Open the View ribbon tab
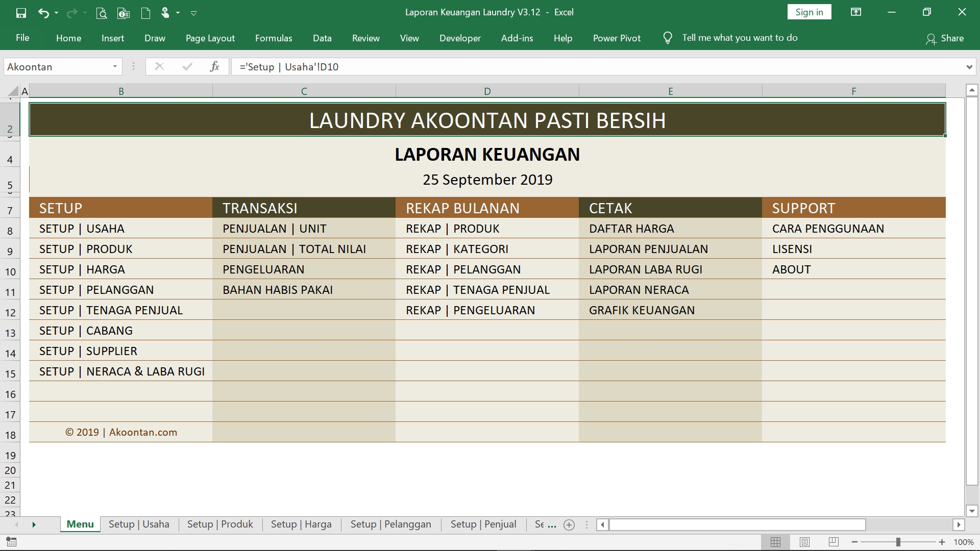Image resolution: width=980 pixels, height=551 pixels. click(409, 38)
